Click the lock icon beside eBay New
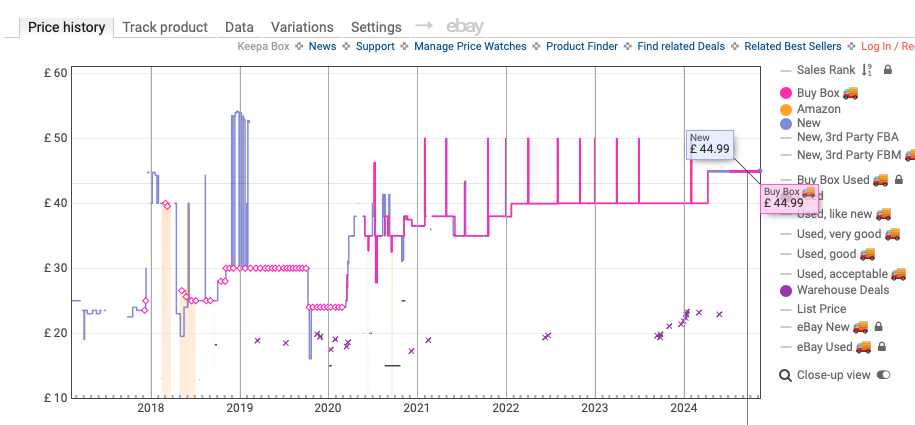 pyautogui.click(x=878, y=327)
